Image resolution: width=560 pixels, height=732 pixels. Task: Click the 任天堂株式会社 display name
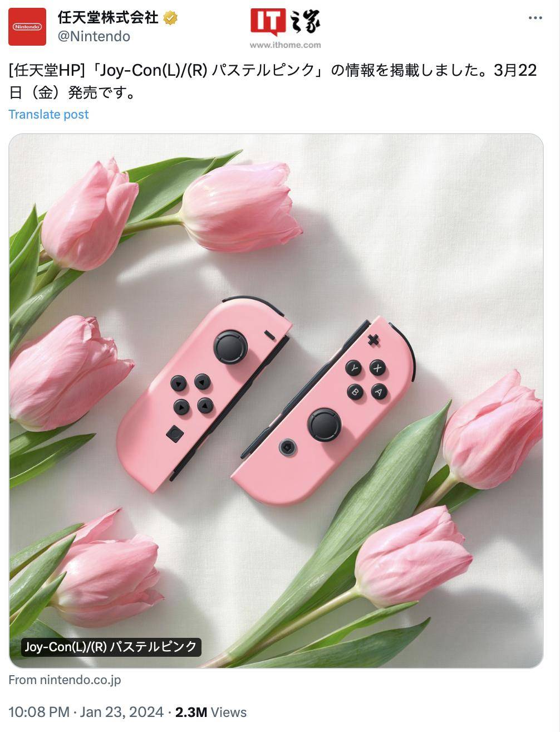[108, 17]
